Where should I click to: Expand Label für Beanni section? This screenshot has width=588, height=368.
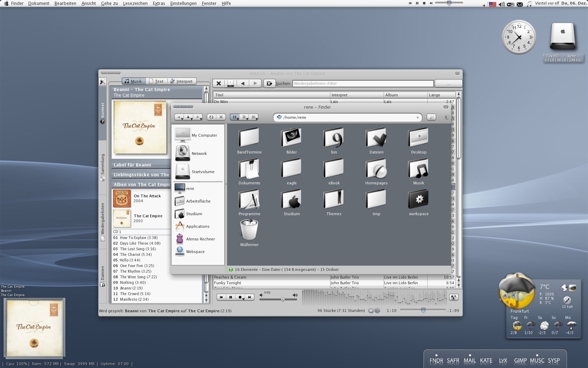pyautogui.click(x=141, y=165)
